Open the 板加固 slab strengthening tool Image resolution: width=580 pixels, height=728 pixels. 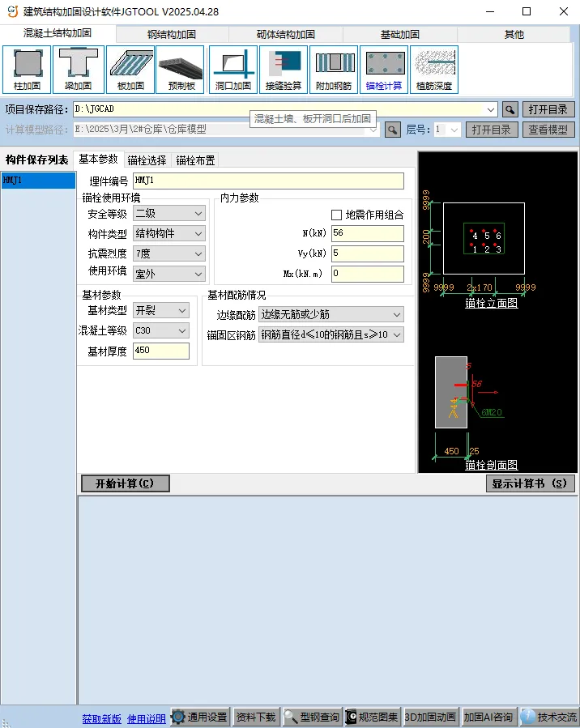click(130, 70)
